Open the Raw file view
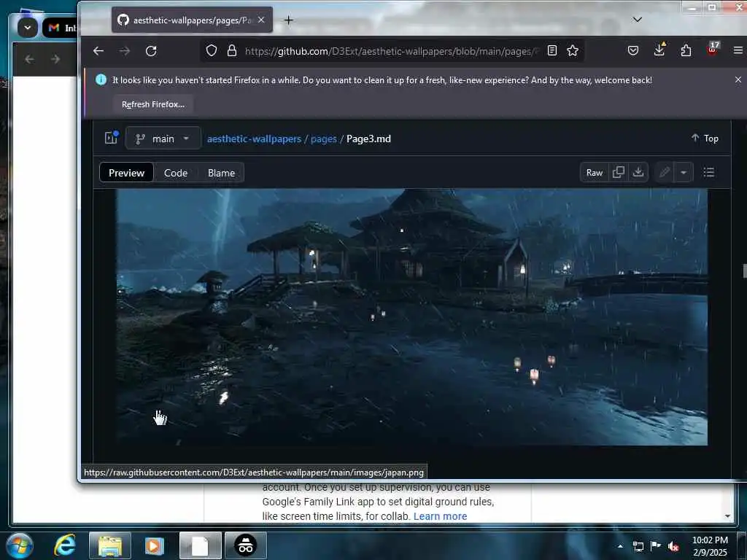This screenshot has height=560, width=747. tap(594, 172)
